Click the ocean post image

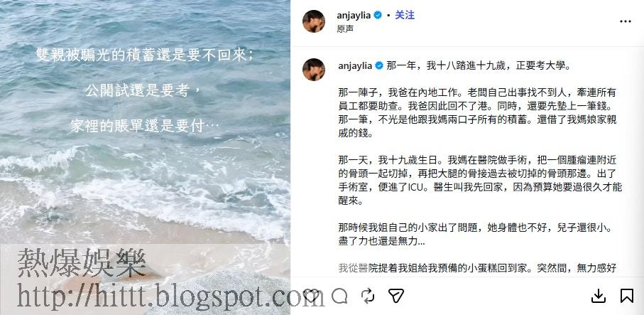145,158
